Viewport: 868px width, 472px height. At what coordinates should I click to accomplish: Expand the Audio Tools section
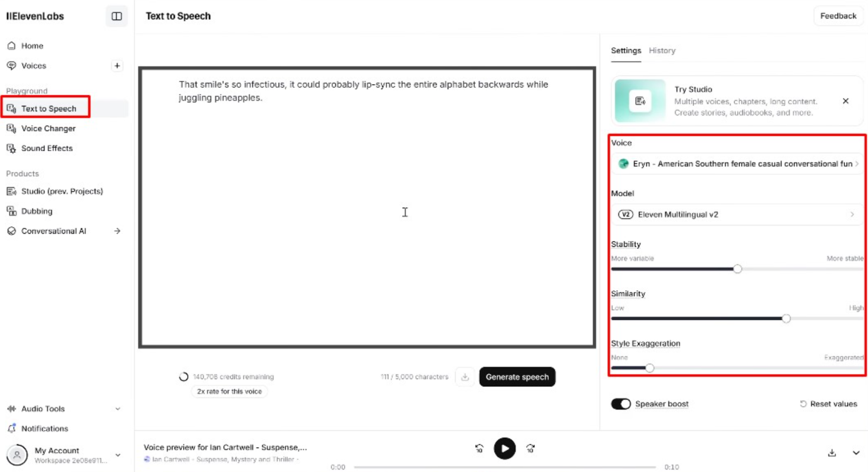(x=43, y=409)
